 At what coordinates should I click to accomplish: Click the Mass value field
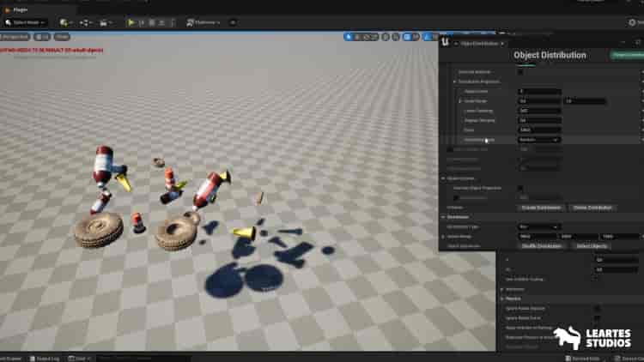[x=539, y=130]
